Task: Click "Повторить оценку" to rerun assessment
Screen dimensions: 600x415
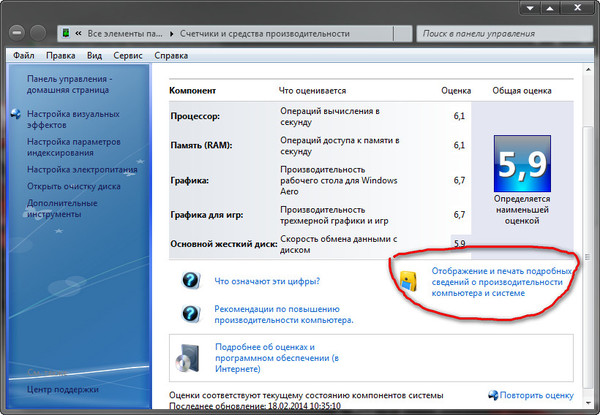Action: click(x=537, y=396)
